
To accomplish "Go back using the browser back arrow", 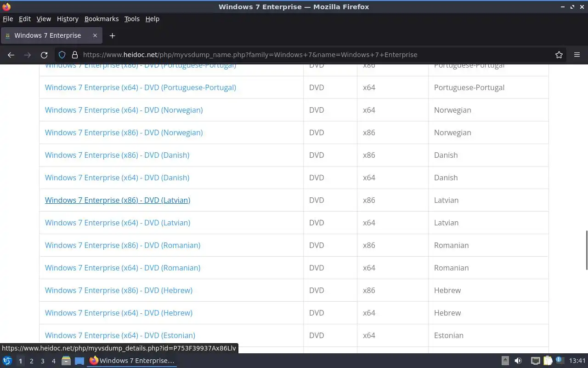I will pyautogui.click(x=11, y=55).
